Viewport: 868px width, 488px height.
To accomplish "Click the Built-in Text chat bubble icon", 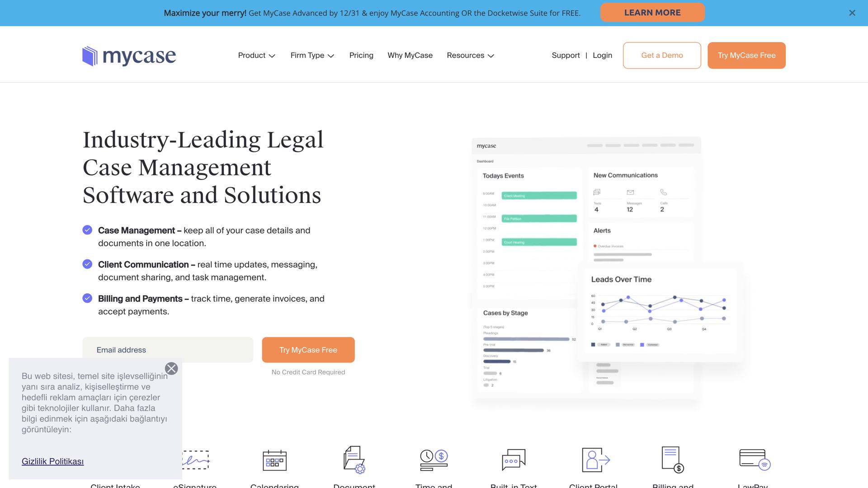I will (x=514, y=460).
